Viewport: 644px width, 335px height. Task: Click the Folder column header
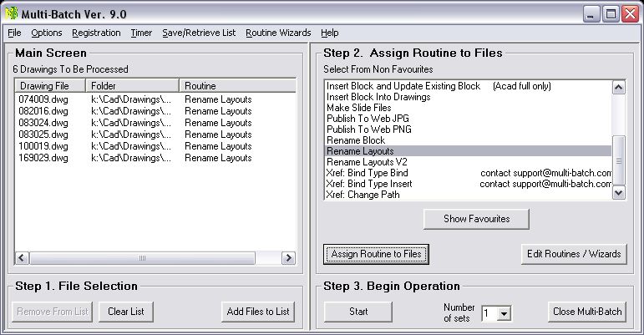(x=132, y=86)
